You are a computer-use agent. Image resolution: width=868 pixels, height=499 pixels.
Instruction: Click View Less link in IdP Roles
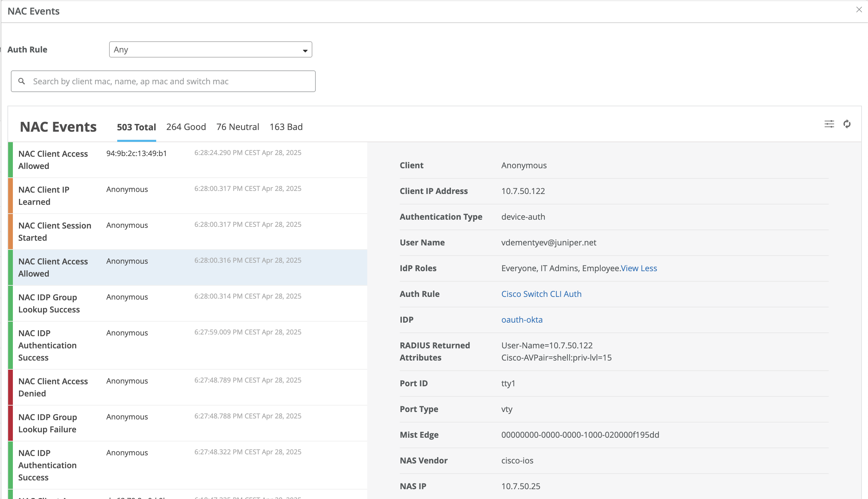click(639, 268)
